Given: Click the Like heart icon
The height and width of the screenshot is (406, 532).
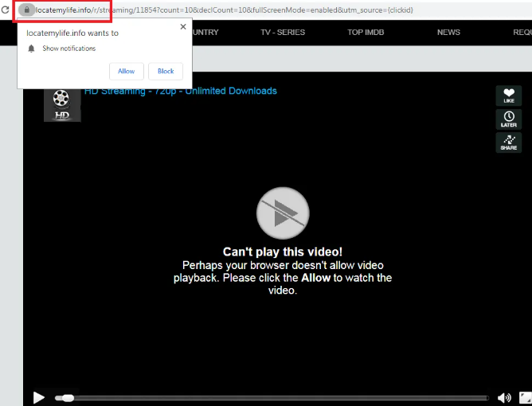Looking at the screenshot, I should [x=508, y=96].
